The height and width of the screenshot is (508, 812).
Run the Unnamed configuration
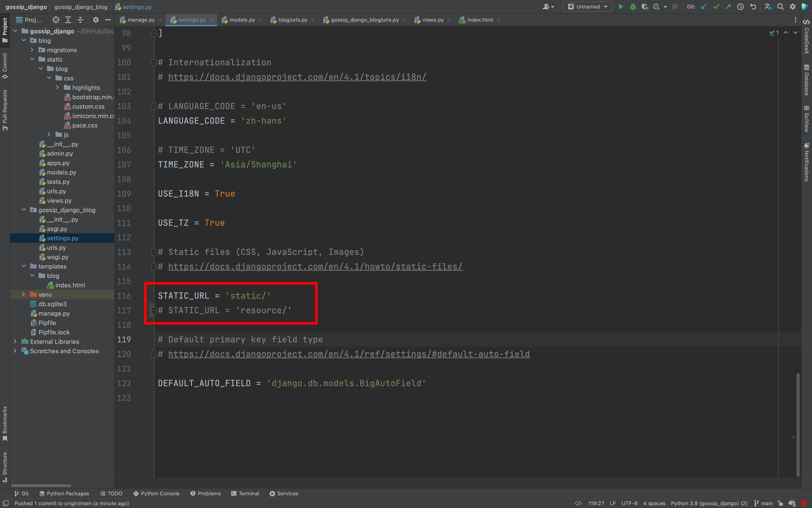[x=621, y=7]
